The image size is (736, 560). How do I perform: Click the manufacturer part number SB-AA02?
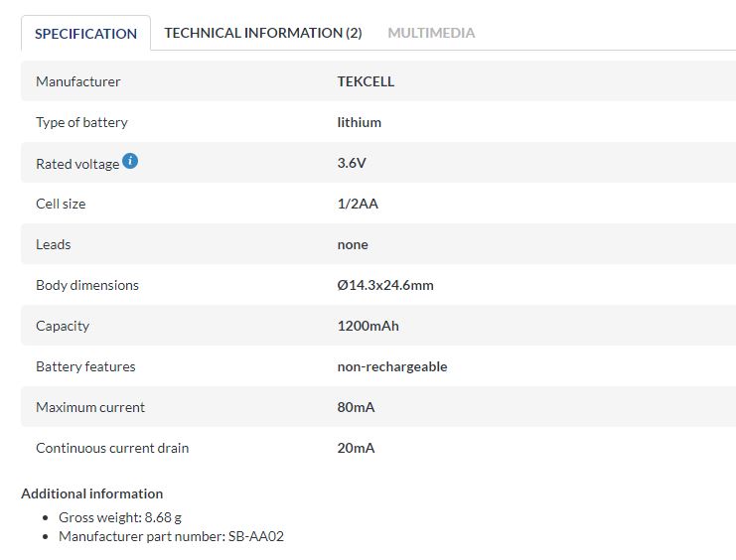point(171,536)
